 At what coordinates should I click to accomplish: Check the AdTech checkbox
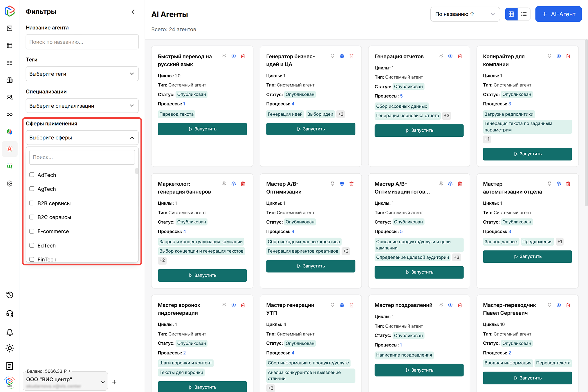(x=32, y=175)
